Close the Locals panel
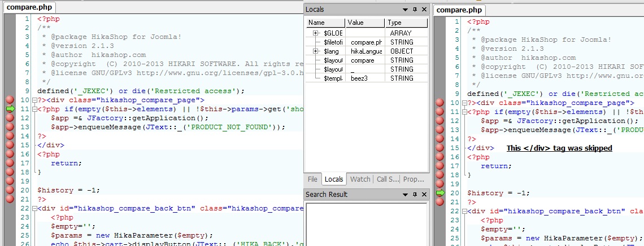The height and width of the screenshot is (246, 644). tap(424, 10)
